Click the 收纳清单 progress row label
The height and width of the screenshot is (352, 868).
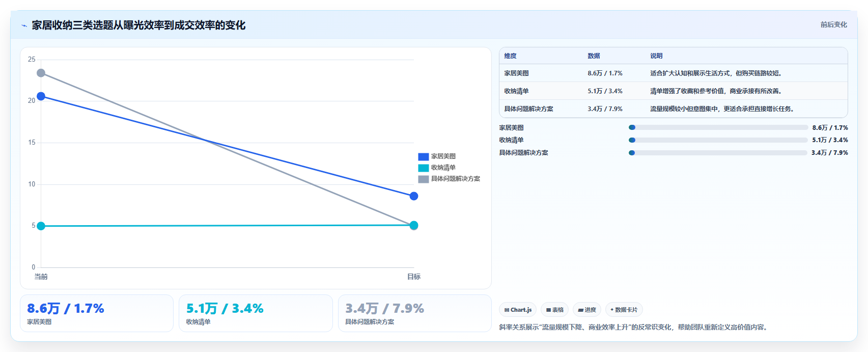[x=511, y=140]
